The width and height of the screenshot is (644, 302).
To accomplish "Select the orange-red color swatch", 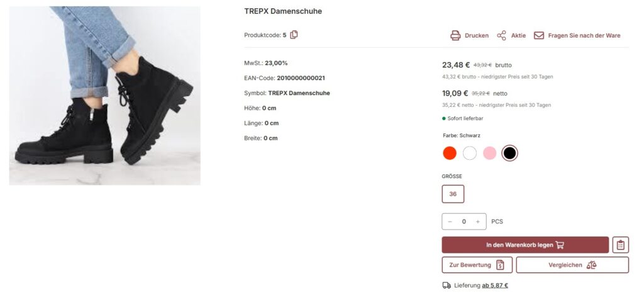I will [x=450, y=154].
